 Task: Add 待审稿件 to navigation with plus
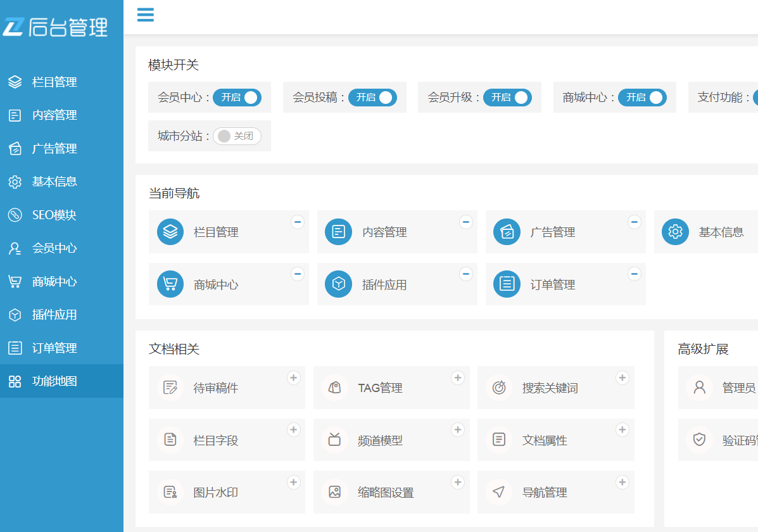coord(293,377)
